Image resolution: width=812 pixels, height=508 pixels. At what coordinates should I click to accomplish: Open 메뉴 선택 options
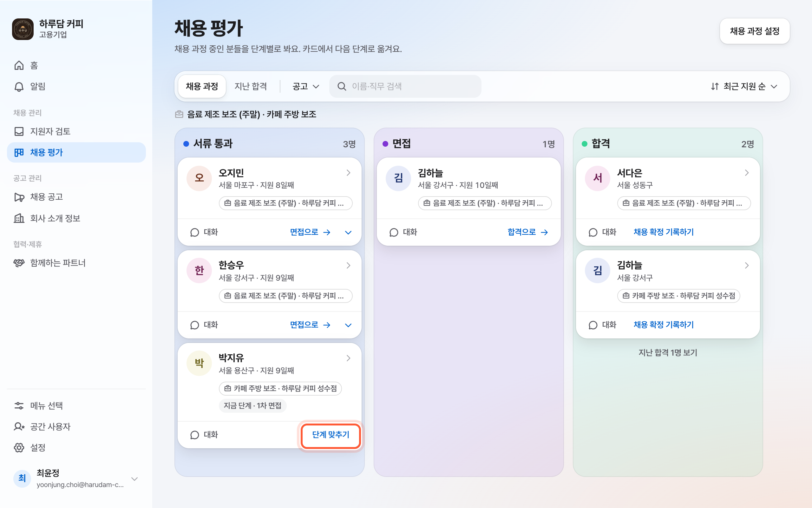point(76,405)
